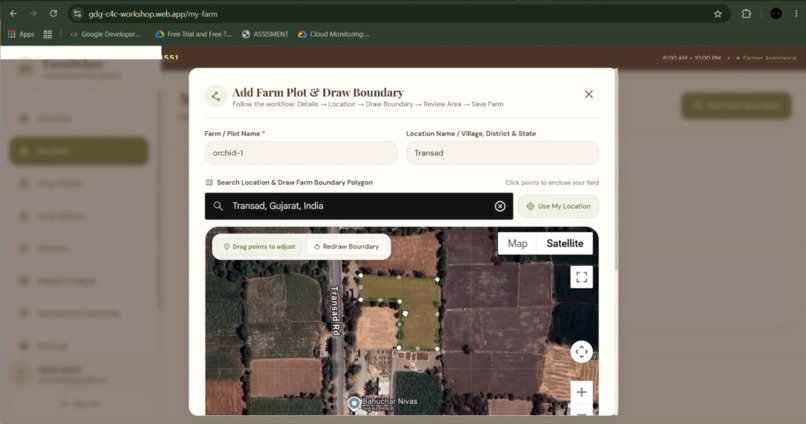Go forward in browser history
806x424 pixels.
(33, 14)
